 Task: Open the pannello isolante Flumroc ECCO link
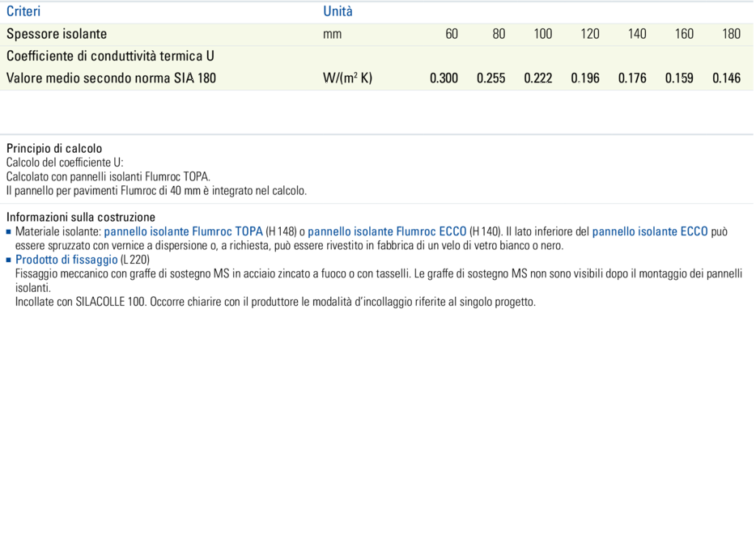pyautogui.click(x=387, y=231)
